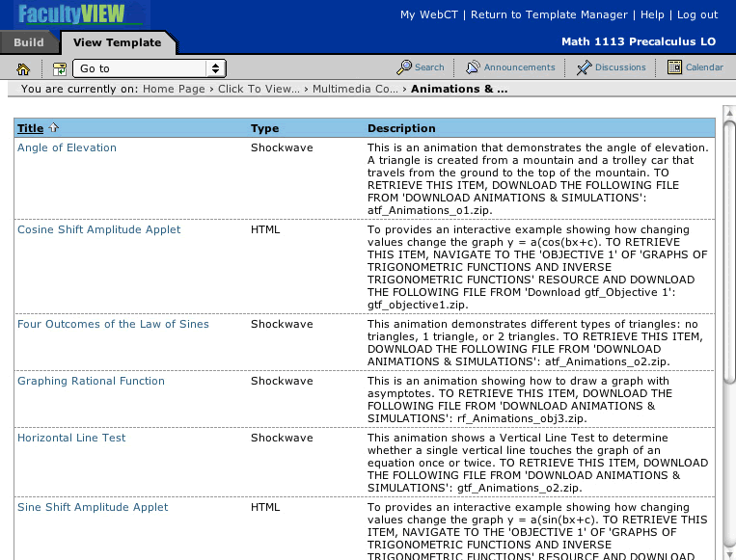Open Calendar toolbar link text
This screenshot has width=736, height=560.
[704, 67]
